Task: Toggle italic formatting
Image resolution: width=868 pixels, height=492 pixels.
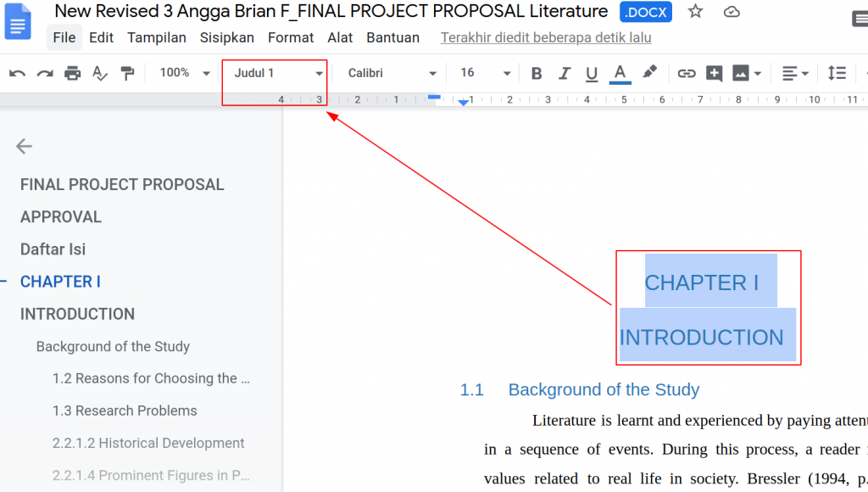Action: (565, 74)
